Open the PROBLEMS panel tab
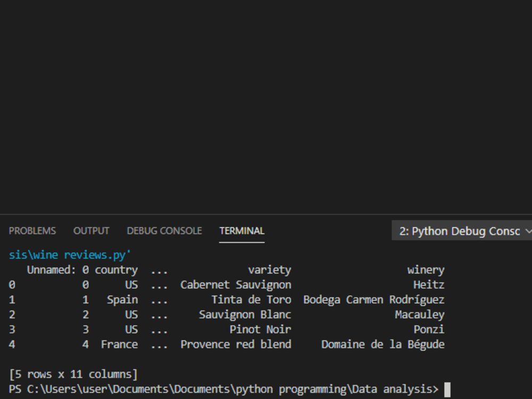Viewport: 532px width, 399px height. click(32, 231)
